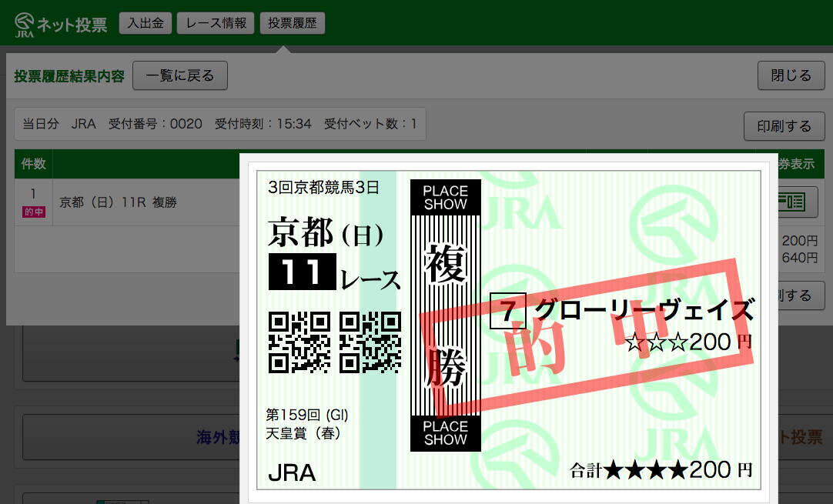Click the 的中 badge in row 1

[33, 212]
